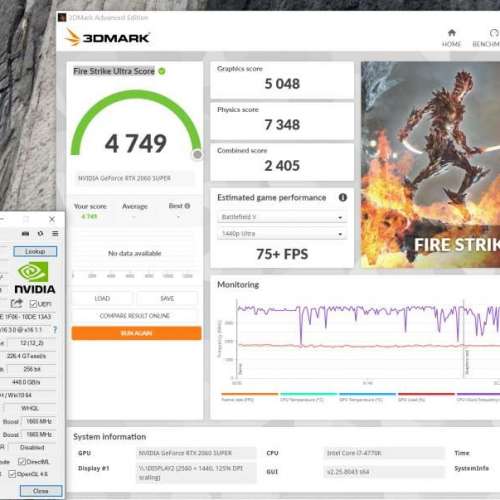Click the 256 bit bus width field in GPU-Z
This screenshot has height=500, width=500.
click(32, 369)
